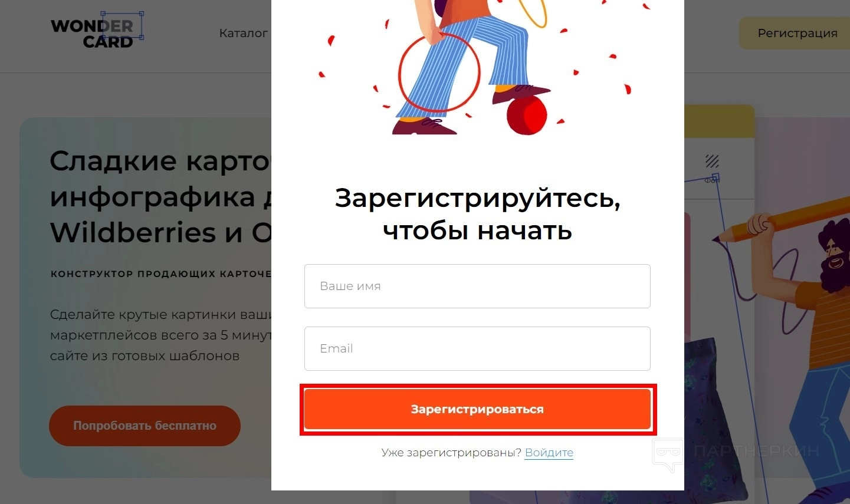The height and width of the screenshot is (504, 850).
Task: Click the Партнеркин speech-bubble watermark icon
Action: (668, 455)
